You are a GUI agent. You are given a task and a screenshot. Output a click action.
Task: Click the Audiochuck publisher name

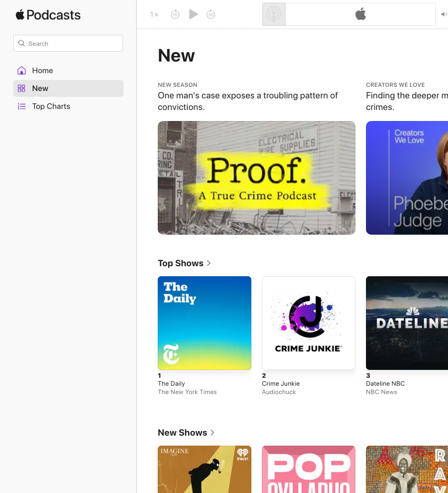click(279, 392)
